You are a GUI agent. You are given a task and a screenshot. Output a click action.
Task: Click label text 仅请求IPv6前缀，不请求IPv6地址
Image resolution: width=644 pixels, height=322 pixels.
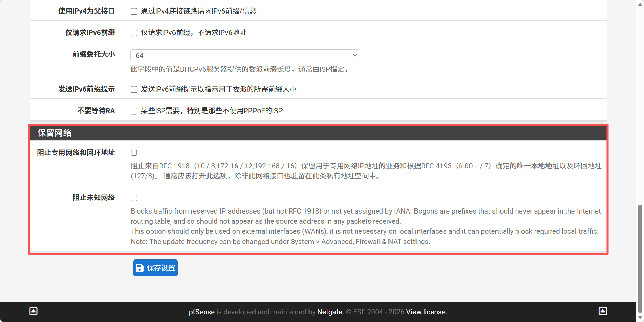pos(194,33)
